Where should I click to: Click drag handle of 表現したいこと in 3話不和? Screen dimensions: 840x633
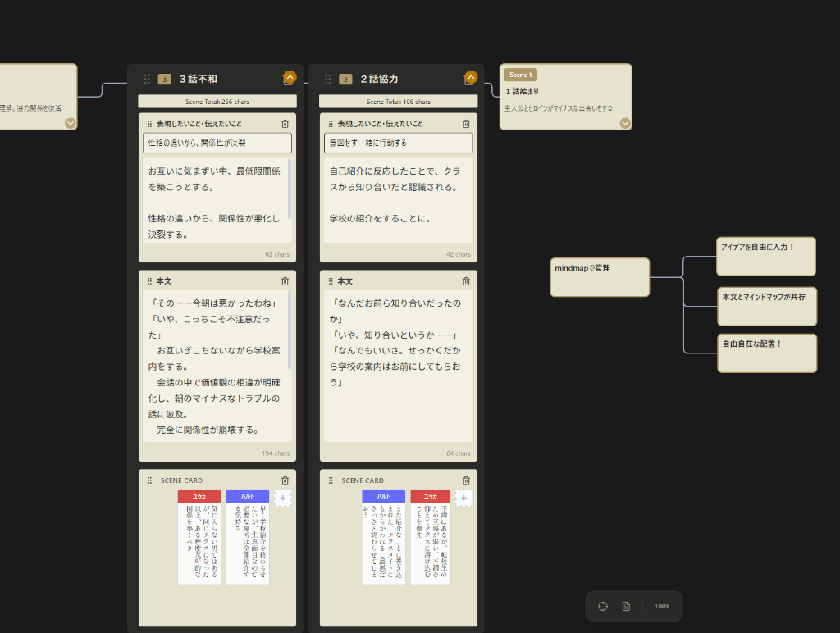(149, 124)
